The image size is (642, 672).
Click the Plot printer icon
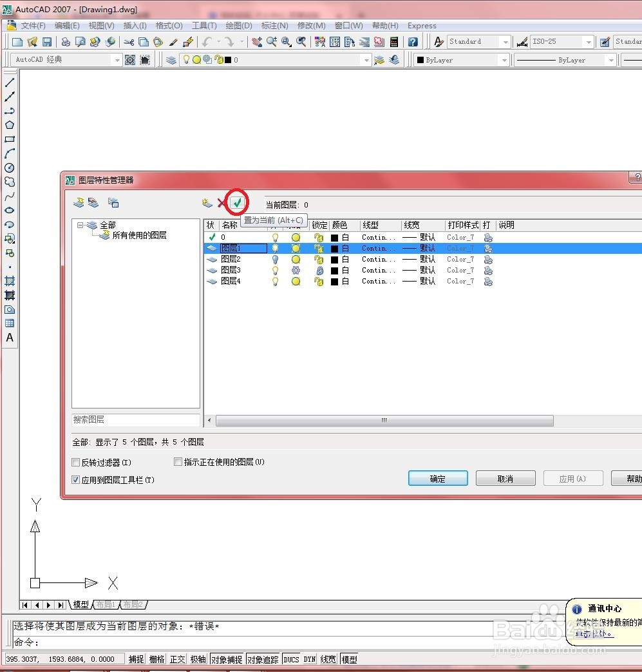click(x=66, y=42)
